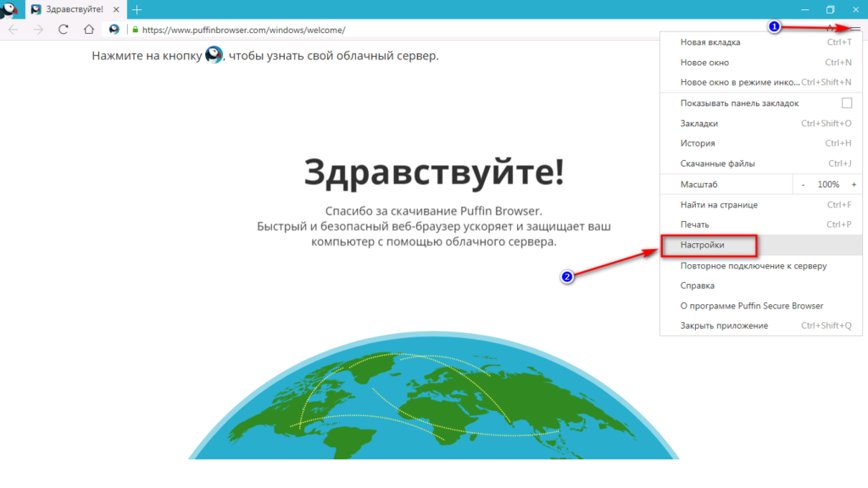Select the Здравствуйте! tab
868x488 pixels.
tap(75, 9)
